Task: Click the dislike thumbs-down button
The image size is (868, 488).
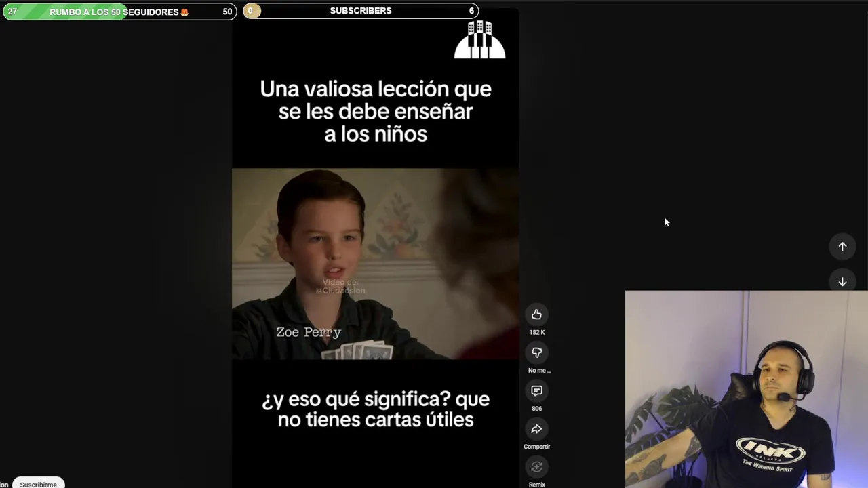Action: (536, 352)
